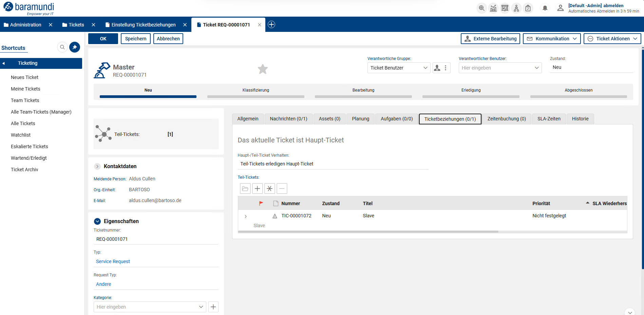Open Meine Tickets in sidebar

click(25, 89)
